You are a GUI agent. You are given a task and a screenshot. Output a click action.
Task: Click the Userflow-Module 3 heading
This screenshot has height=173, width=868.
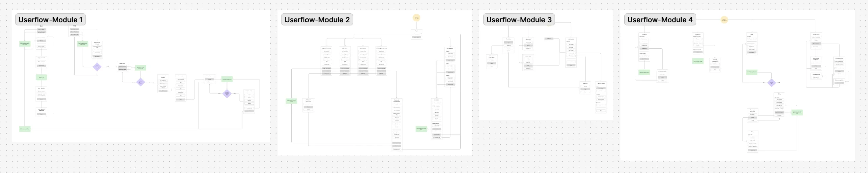point(519,20)
